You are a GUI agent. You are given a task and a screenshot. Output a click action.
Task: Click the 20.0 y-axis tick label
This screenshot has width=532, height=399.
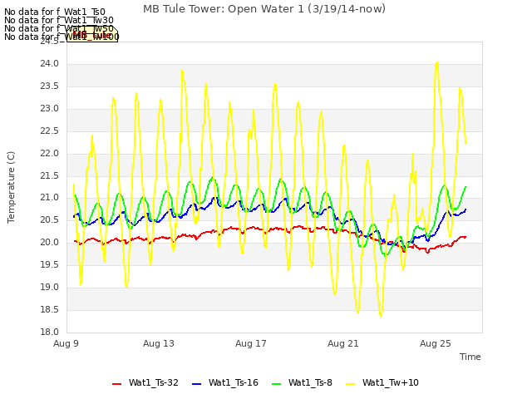point(50,243)
